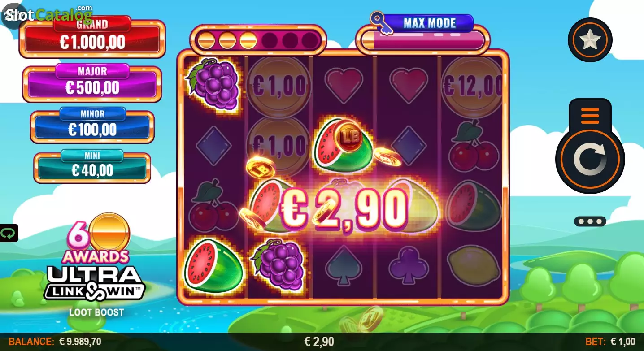Click the coin collection meter above the reels
The width and height of the screenshot is (644, 351).
258,40
